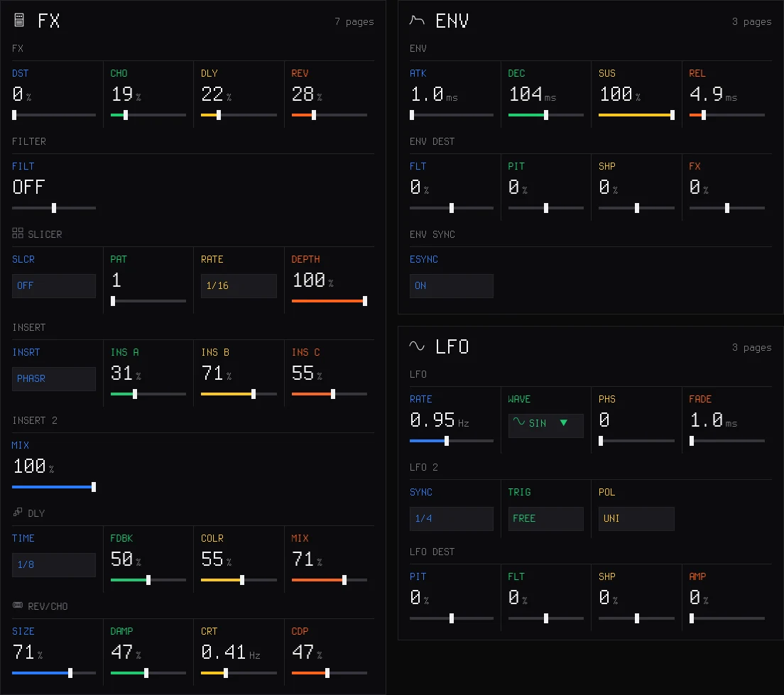
Task: Adjust the DST distortion slider
Action: (54, 115)
